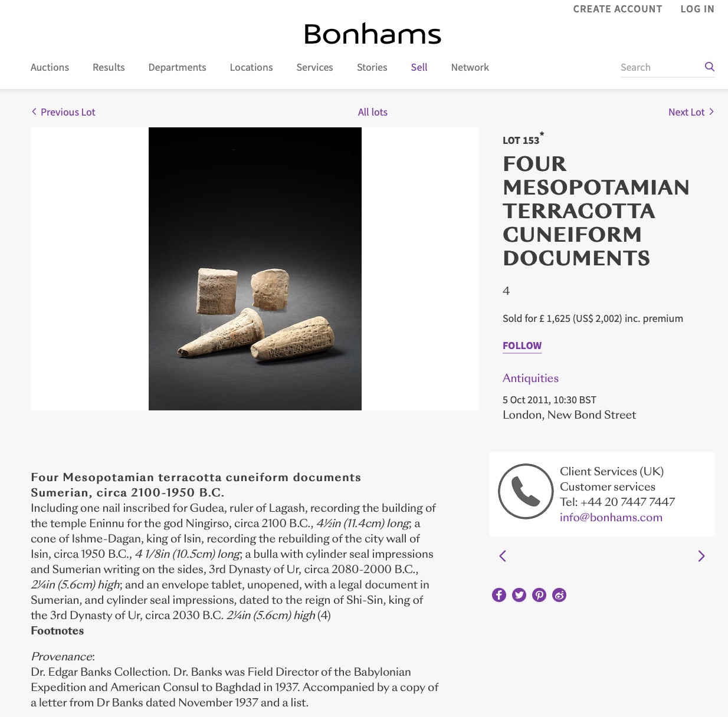Viewport: 728px width, 717px height.
Task: Share the lot on Weibo
Action: [x=559, y=595]
